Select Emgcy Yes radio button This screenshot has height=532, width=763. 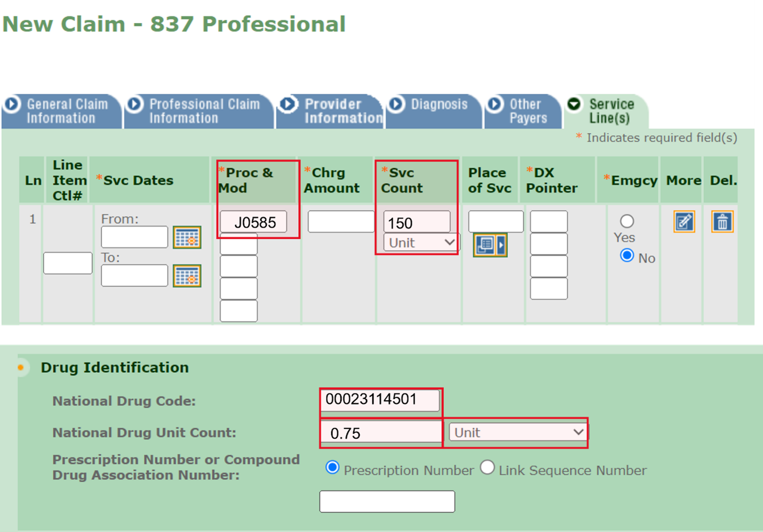627,221
